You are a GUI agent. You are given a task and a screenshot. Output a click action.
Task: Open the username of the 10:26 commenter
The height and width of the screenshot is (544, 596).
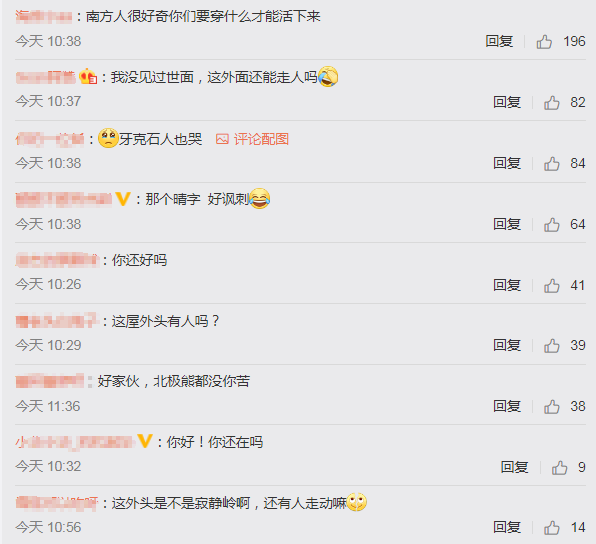[x=57, y=260]
